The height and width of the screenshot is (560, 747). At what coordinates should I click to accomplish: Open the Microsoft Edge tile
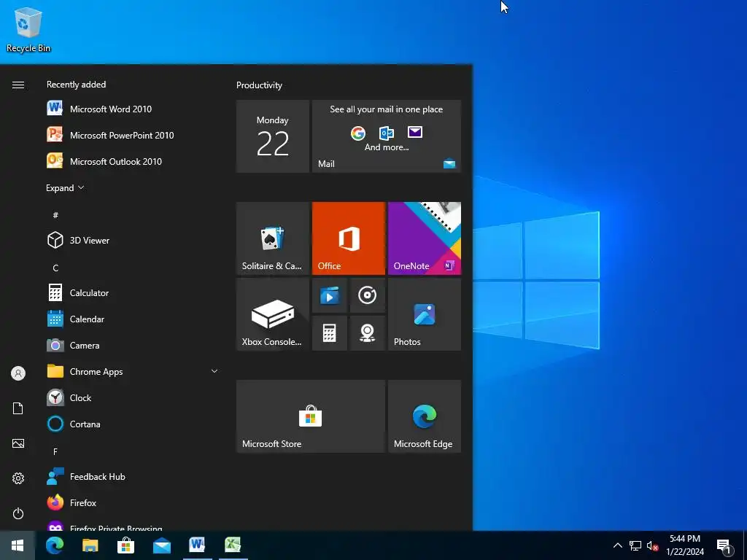coord(425,416)
